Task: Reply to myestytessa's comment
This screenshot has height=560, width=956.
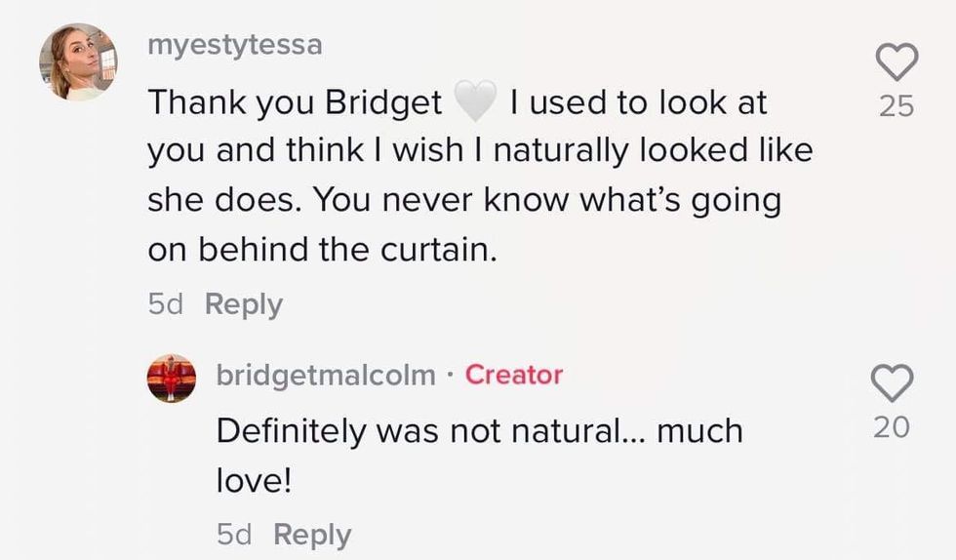Action: pyautogui.click(x=243, y=304)
